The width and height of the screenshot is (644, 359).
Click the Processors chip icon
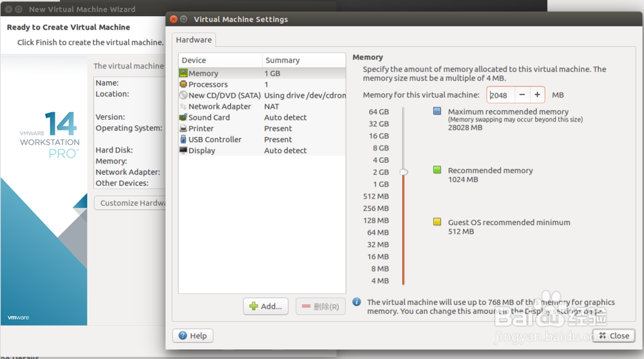coord(183,84)
